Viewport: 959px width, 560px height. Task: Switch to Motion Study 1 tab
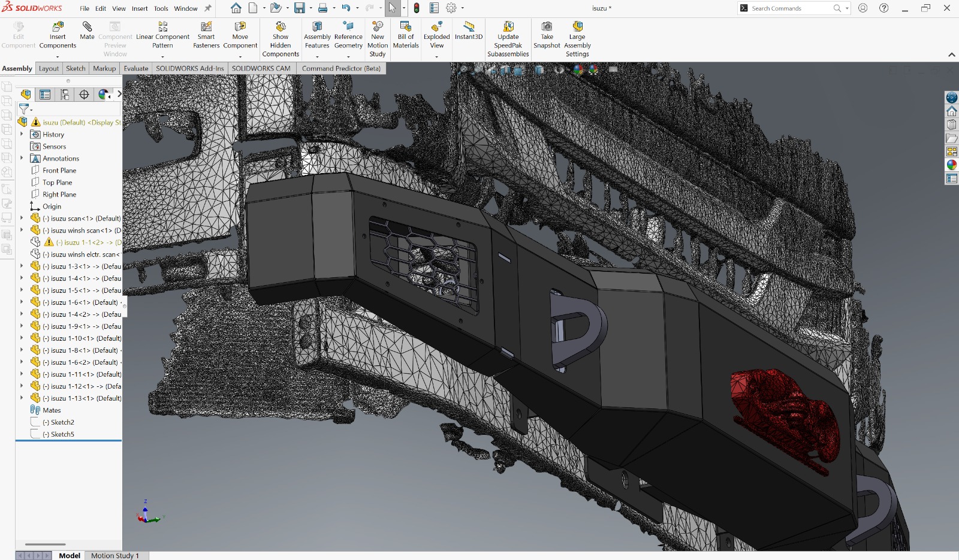[x=114, y=555]
